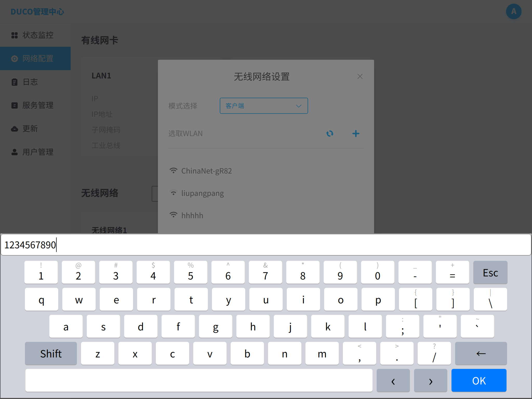
Task: Select the hhhhh wireless network
Action: point(192,215)
